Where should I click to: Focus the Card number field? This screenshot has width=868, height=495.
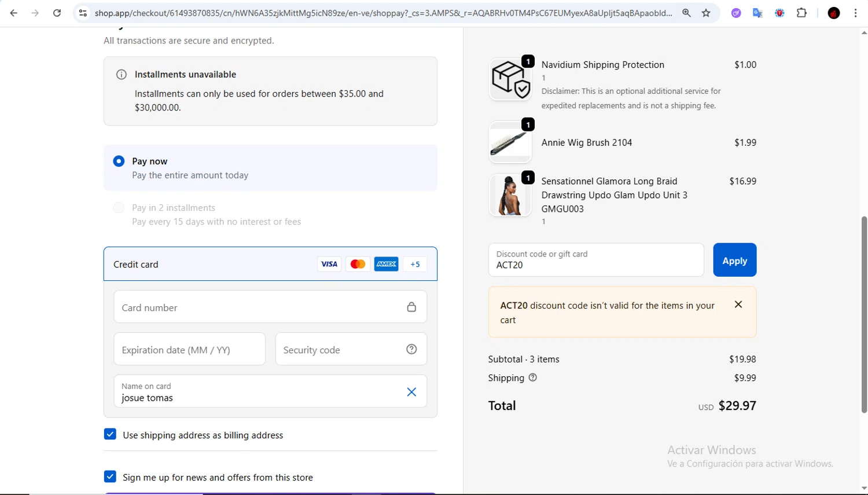270,307
